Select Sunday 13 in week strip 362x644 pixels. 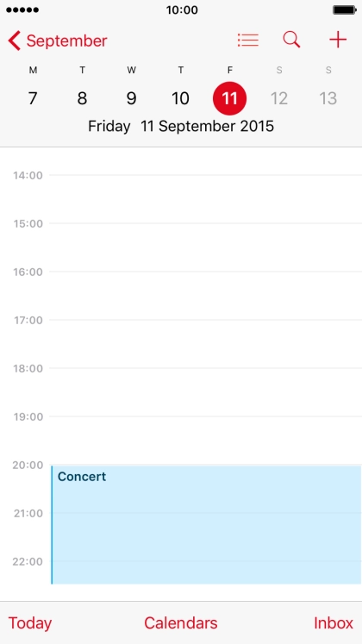[328, 98]
